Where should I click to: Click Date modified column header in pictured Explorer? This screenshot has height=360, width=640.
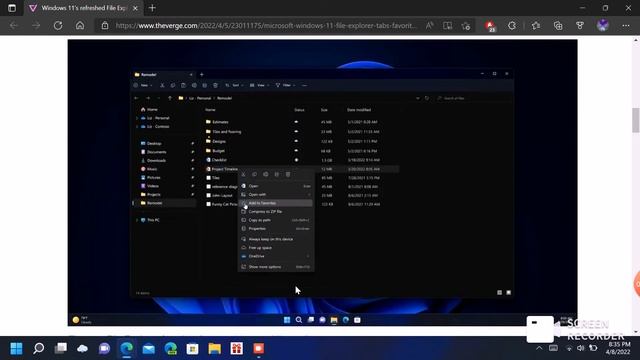359,110
